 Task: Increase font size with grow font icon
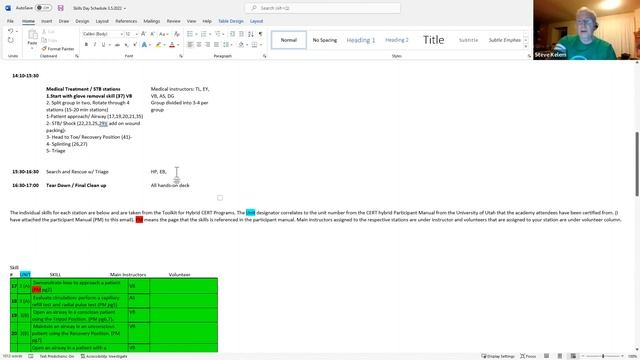144,34
